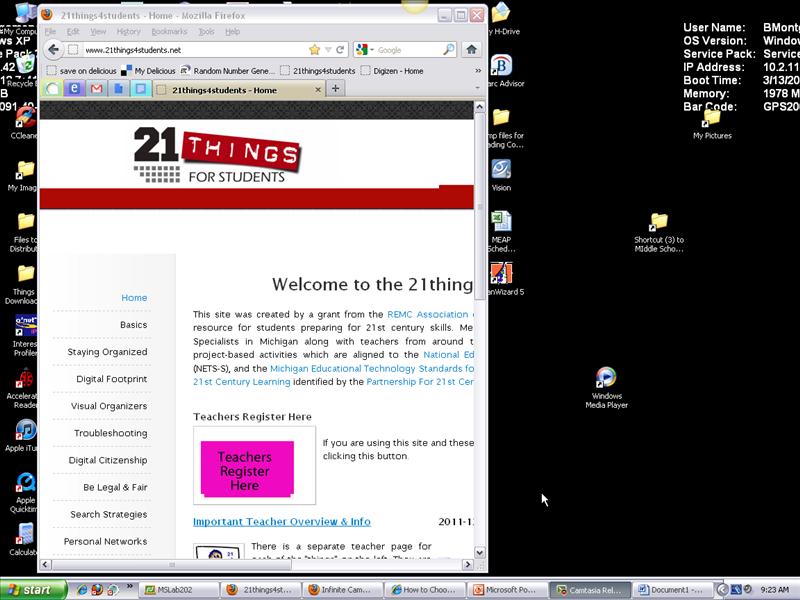Open the Windows Start menu
Viewport: 800px width, 600px height.
pyautogui.click(x=34, y=590)
